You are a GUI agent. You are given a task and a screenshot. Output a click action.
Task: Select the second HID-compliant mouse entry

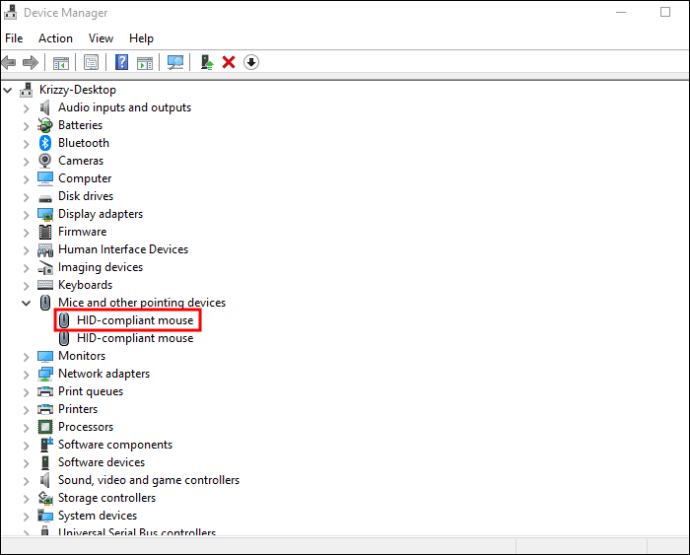coord(135,338)
